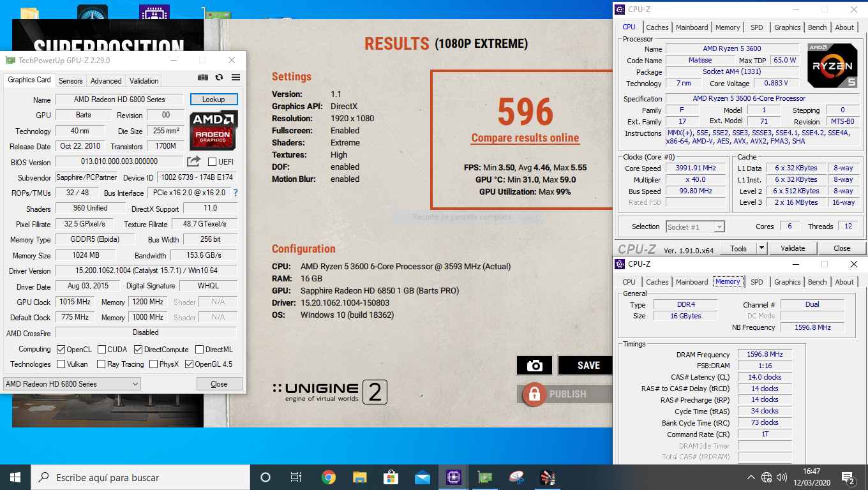Click the Superposition camera screenshot button
Image resolution: width=868 pixels, height=490 pixels.
click(x=534, y=365)
